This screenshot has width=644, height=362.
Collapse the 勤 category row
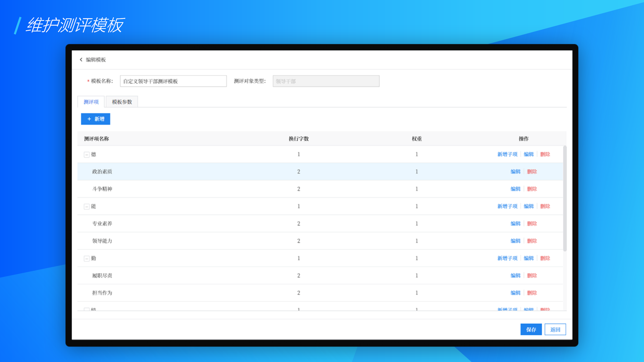(x=87, y=259)
